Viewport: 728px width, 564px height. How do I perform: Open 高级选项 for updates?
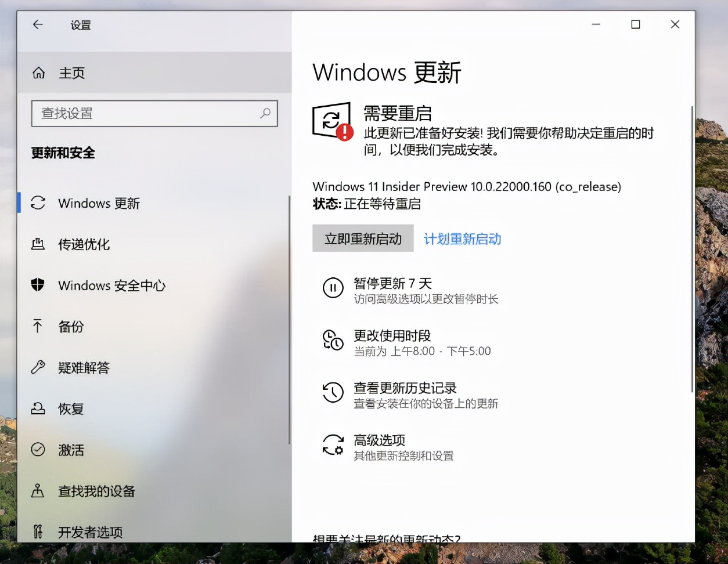(x=388, y=447)
